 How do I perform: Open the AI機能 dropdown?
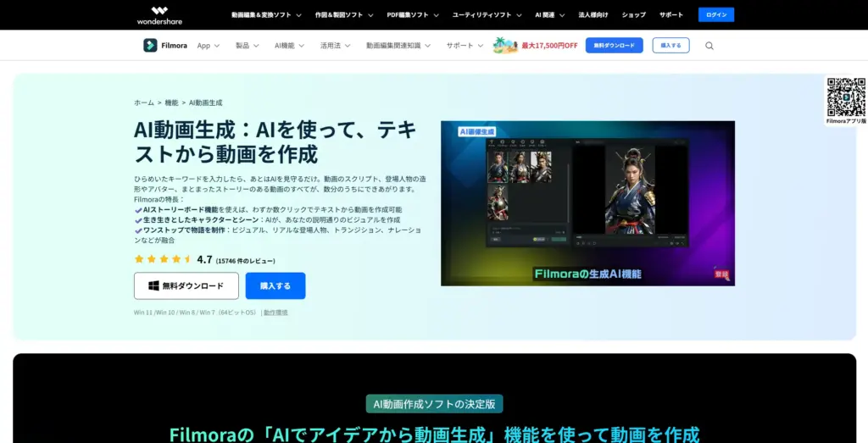coord(290,46)
